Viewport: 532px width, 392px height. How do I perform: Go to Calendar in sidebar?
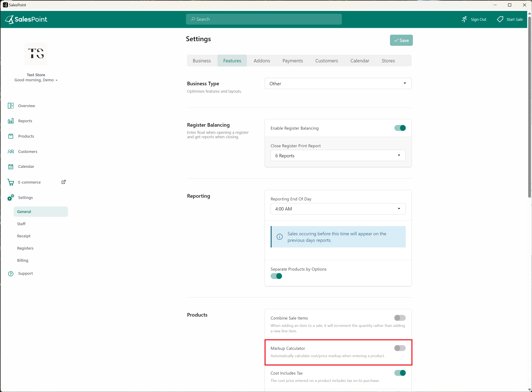point(26,167)
